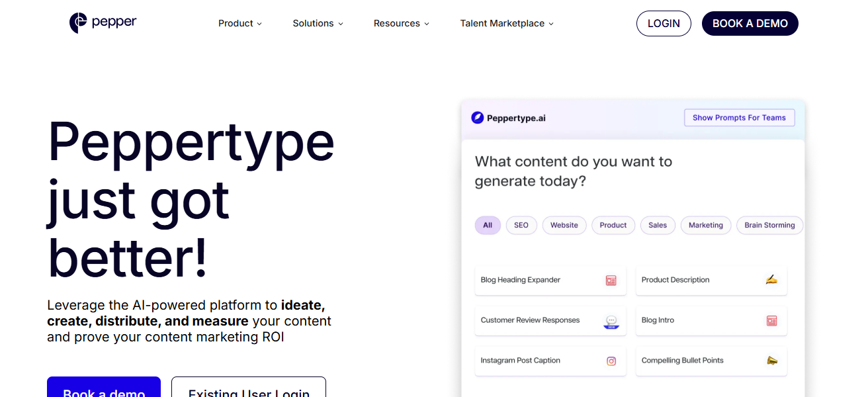The image size is (868, 397).
Task: Expand the Resources menu chevron
Action: tap(427, 24)
